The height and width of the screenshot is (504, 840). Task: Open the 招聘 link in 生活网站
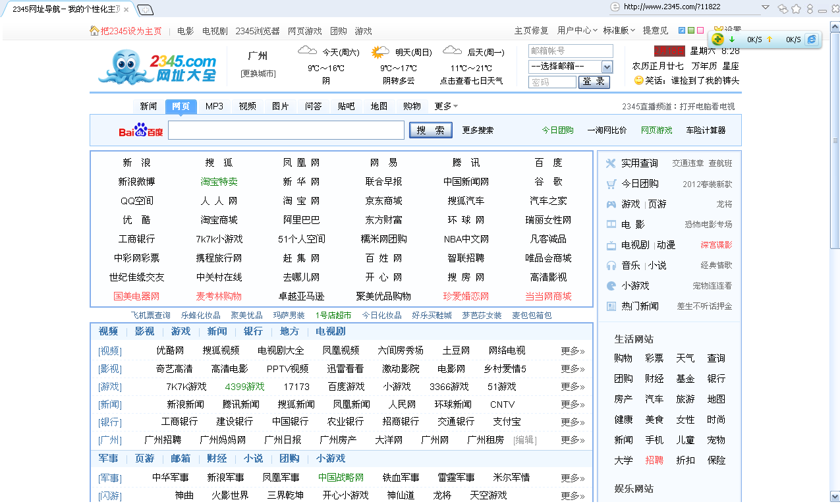coord(654,461)
